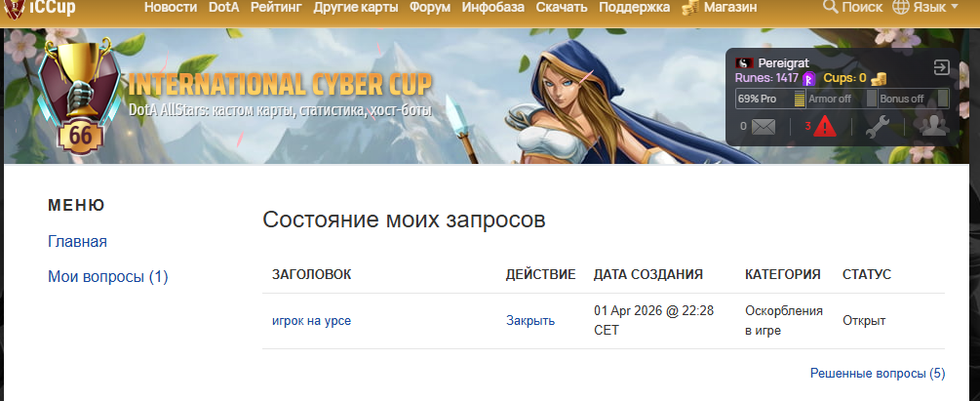The width and height of the screenshot is (980, 401).
Task: Click the Оскорбления в игре category cell
Action: (784, 321)
